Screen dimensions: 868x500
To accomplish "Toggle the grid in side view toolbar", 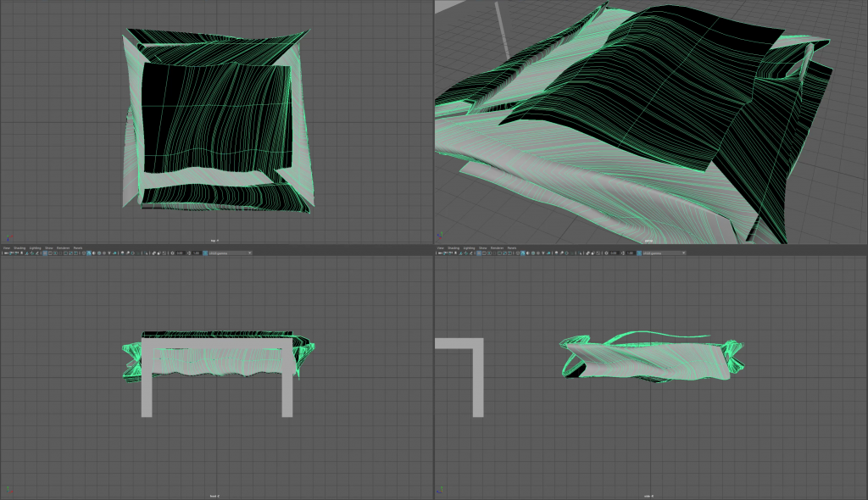I will [479, 253].
